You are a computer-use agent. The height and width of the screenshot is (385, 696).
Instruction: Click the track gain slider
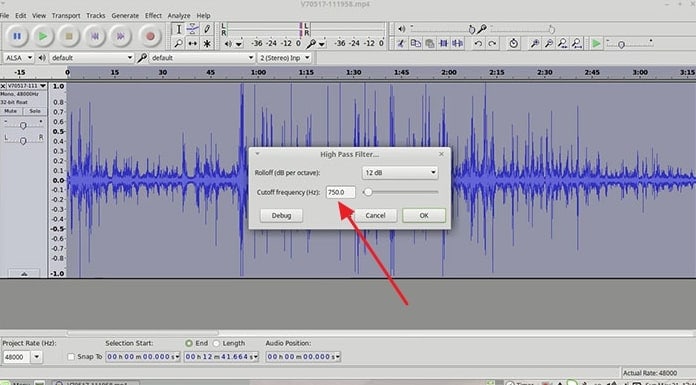click(x=23, y=125)
